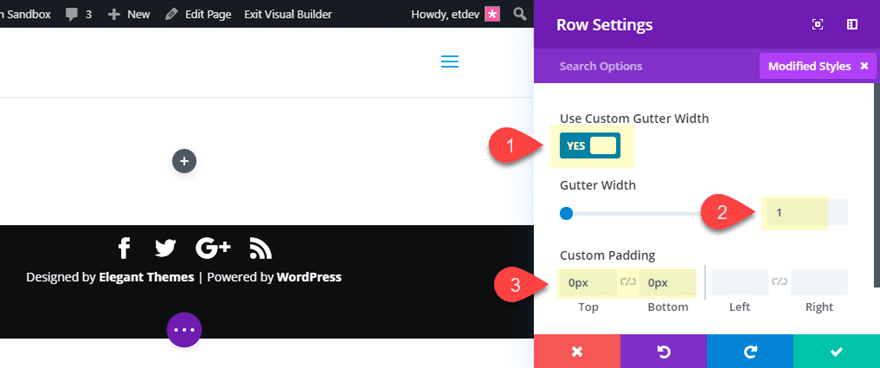The image size is (880, 368).
Task: Click the pink user avatar icon
Action: pyautogui.click(x=492, y=14)
